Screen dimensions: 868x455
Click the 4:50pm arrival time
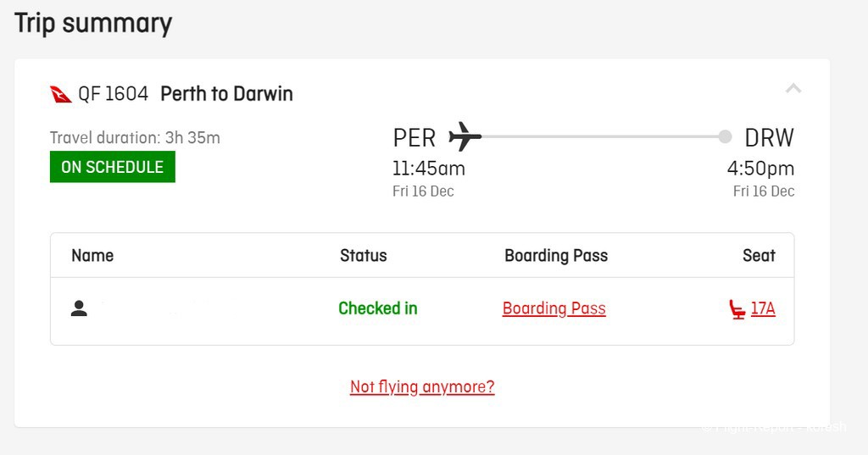tap(760, 169)
